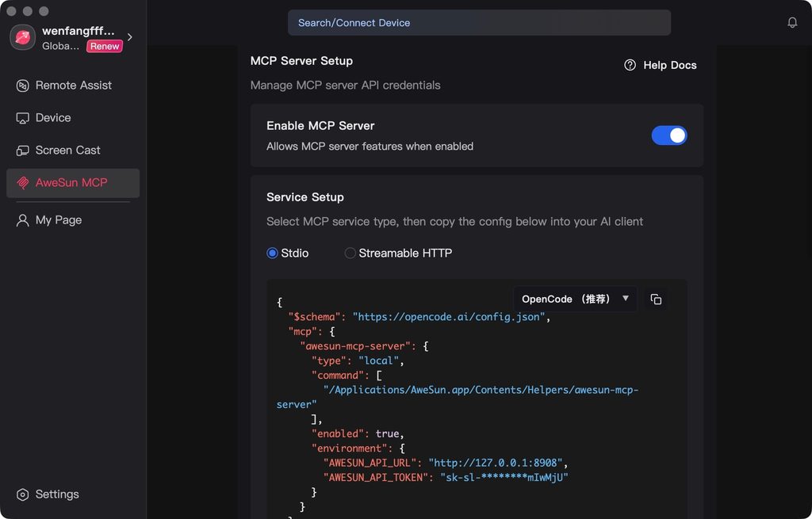
Task: Open the OpenCode client dropdown
Action: coord(575,299)
